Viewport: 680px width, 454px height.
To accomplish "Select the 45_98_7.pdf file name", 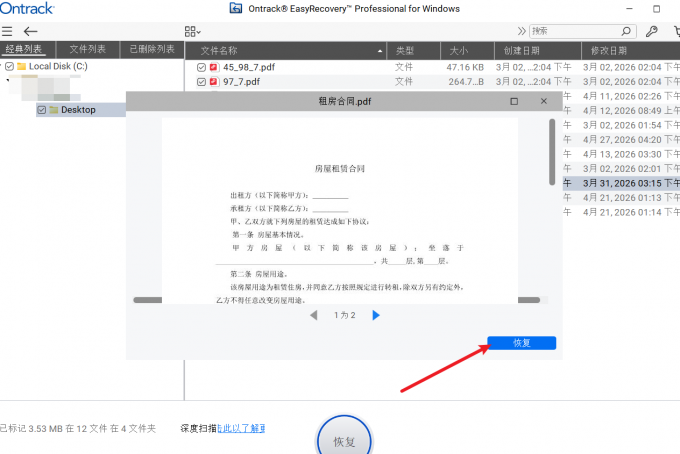I will click(x=249, y=67).
